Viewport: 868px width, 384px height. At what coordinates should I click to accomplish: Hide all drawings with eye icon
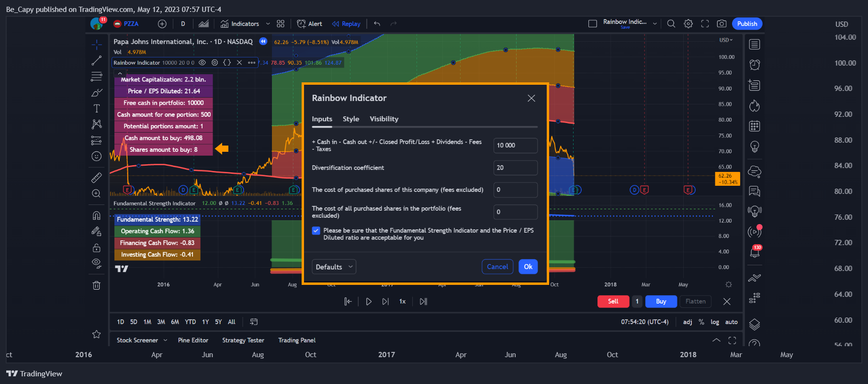point(97,263)
